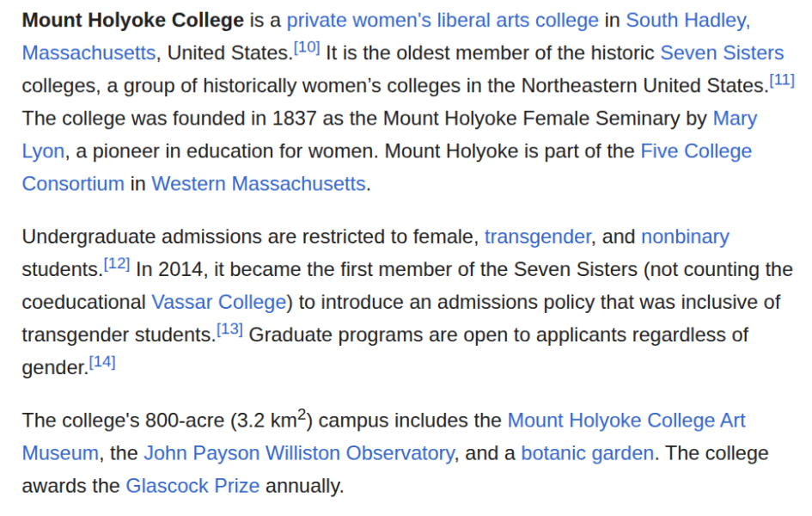Click the Massachusetts portion of the location link
Screen dimensions: 812x516
89,53
